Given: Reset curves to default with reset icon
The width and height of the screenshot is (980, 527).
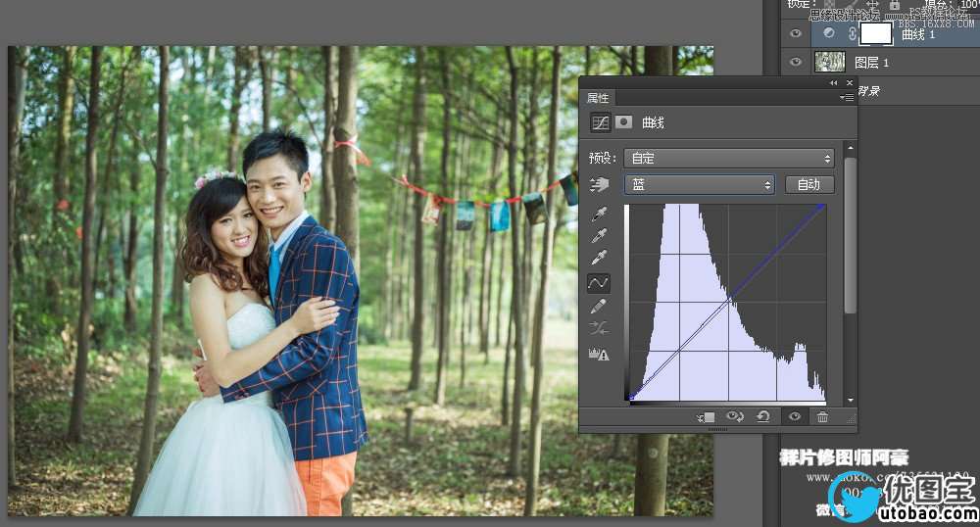Looking at the screenshot, I should 762,416.
